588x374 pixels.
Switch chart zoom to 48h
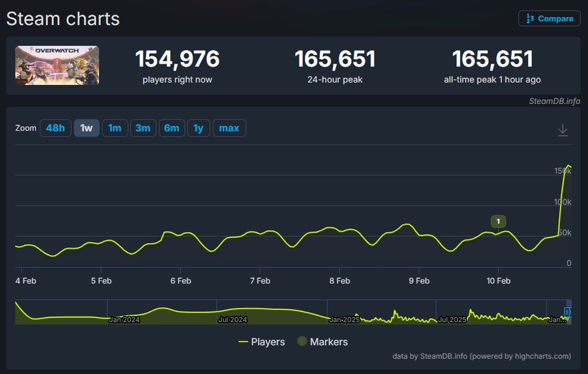click(55, 128)
